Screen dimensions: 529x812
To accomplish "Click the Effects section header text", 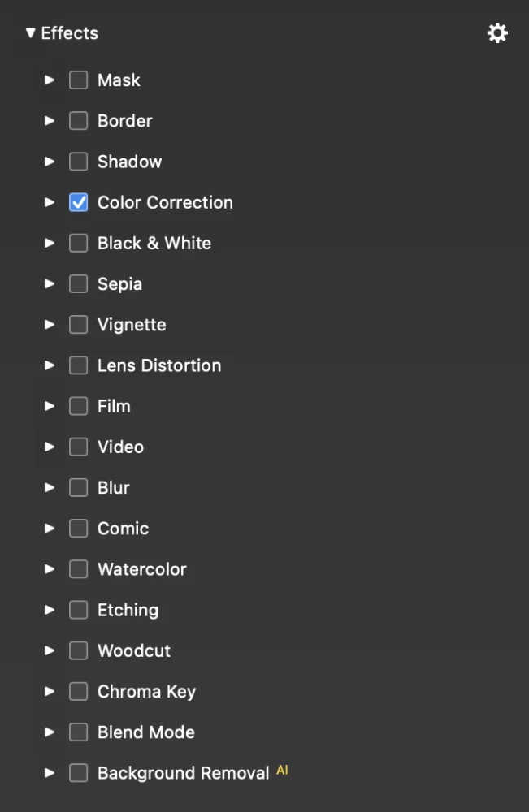I will [x=69, y=33].
